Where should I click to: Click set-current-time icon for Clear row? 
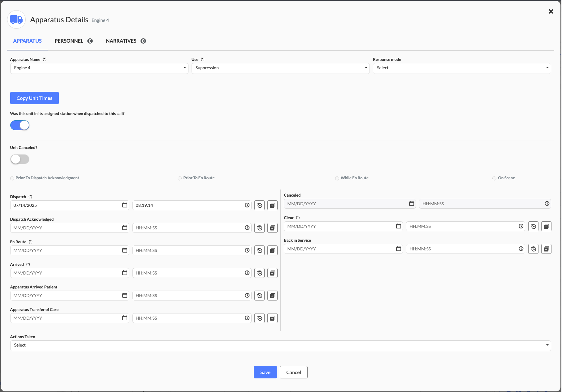pos(533,226)
